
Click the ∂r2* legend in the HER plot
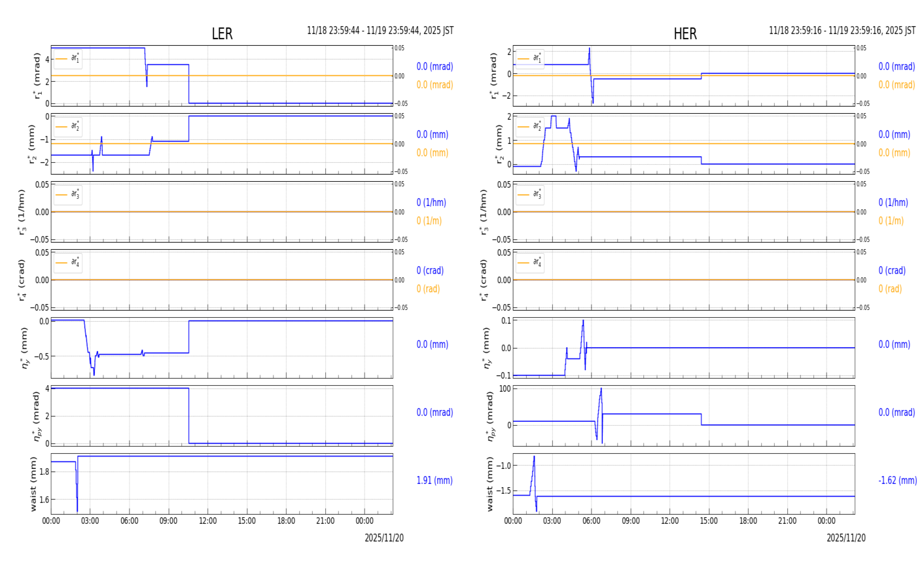(530, 127)
